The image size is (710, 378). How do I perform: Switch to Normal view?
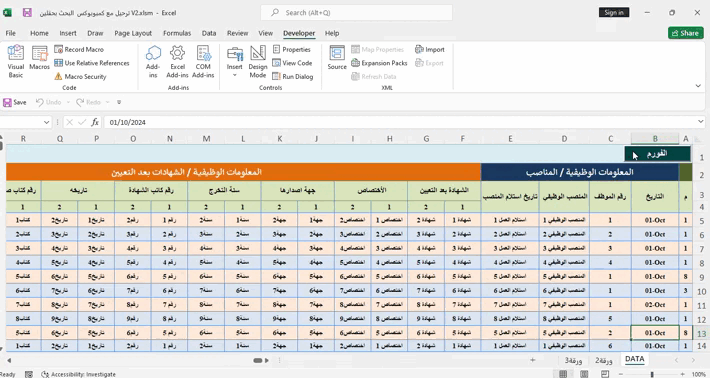[x=563, y=374]
